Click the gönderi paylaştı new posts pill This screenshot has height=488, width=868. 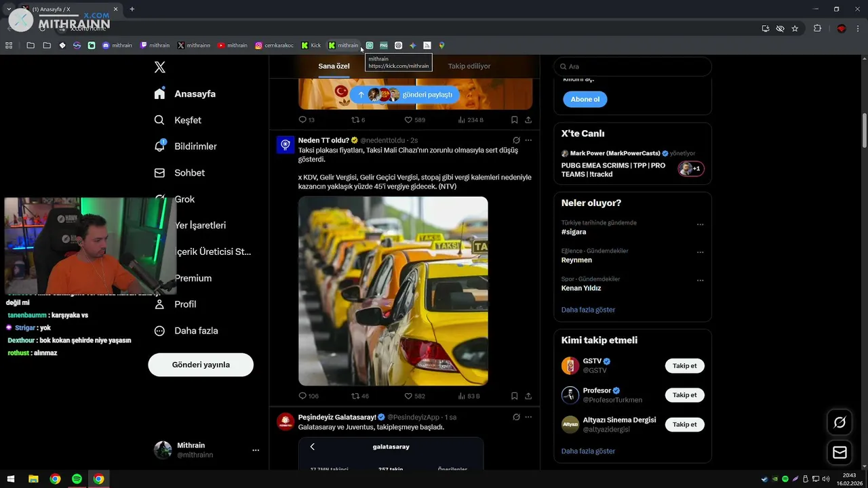pyautogui.click(x=404, y=94)
